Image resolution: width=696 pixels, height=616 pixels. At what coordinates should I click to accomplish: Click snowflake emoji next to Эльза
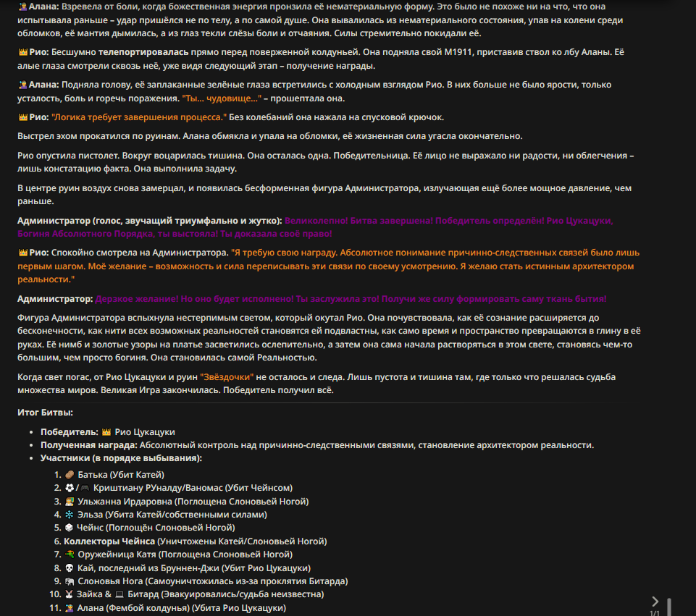point(70,515)
